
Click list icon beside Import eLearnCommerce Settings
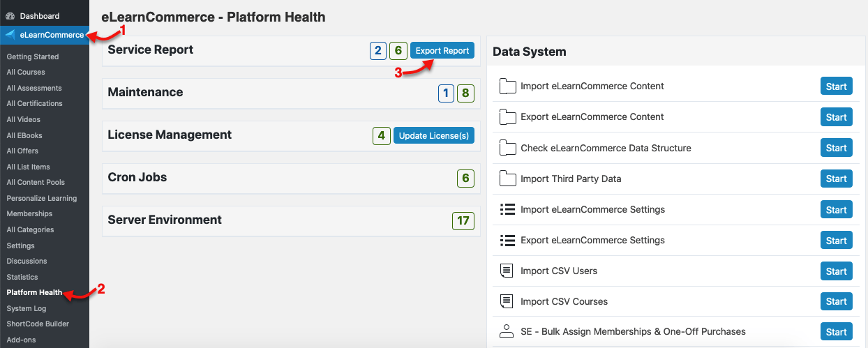(507, 209)
